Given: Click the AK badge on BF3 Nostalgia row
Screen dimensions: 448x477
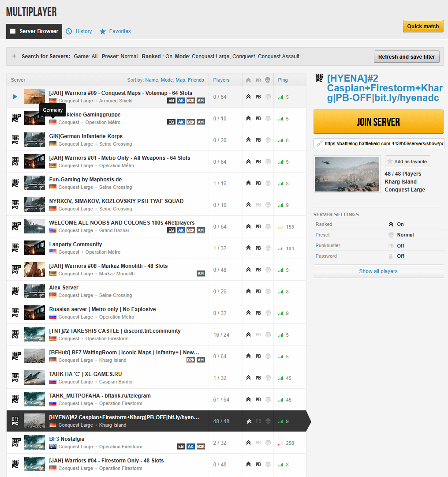Looking at the screenshot, I should [x=190, y=446].
